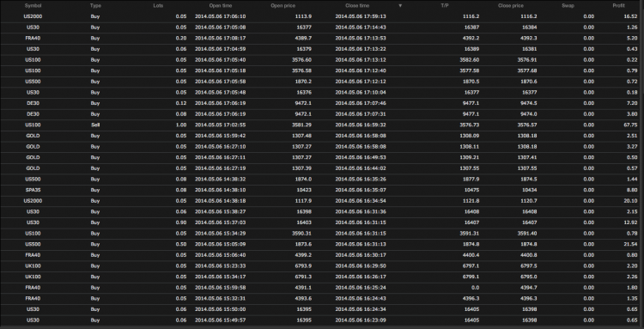Select the US2000 trade with profit 16.52
644x329 pixels.
(322, 17)
